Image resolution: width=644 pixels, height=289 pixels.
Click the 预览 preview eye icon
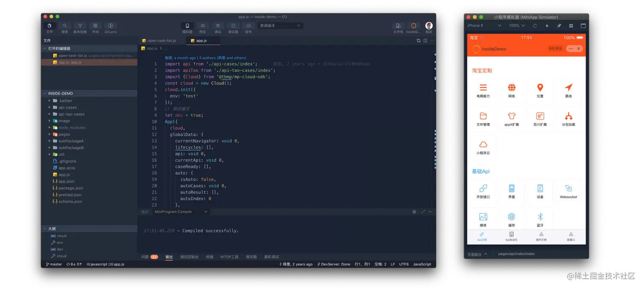pos(203,26)
